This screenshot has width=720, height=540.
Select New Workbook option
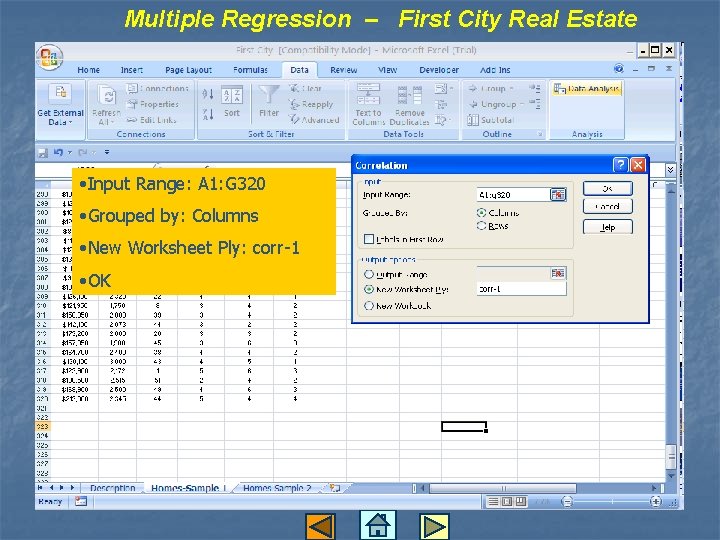pyautogui.click(x=369, y=305)
